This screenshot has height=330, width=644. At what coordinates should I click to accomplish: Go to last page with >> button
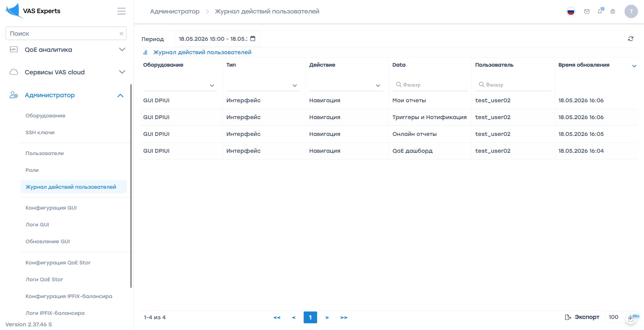click(x=344, y=317)
